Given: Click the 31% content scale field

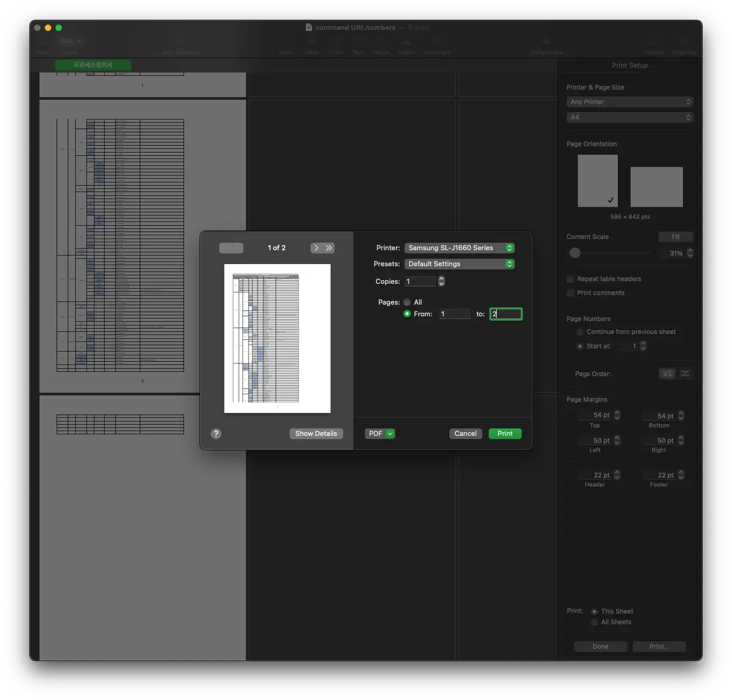Looking at the screenshot, I should [672, 253].
